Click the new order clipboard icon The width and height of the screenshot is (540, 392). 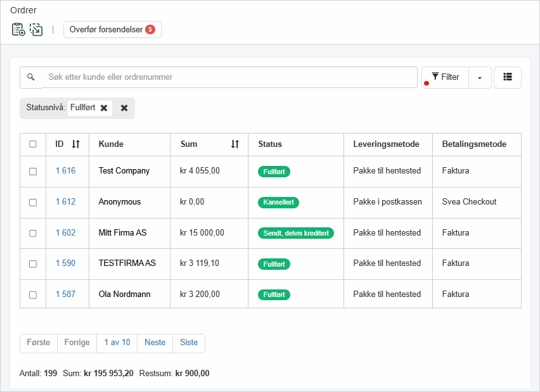18,29
